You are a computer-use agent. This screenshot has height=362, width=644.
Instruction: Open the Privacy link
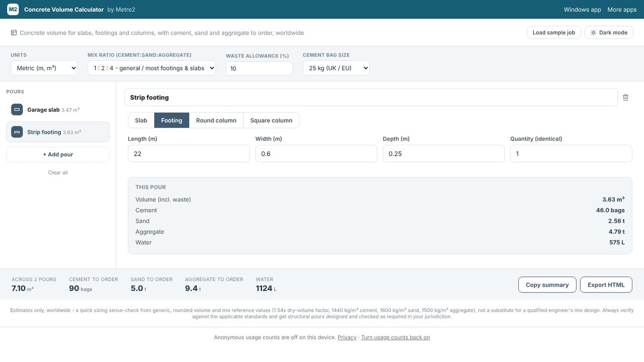(x=347, y=337)
